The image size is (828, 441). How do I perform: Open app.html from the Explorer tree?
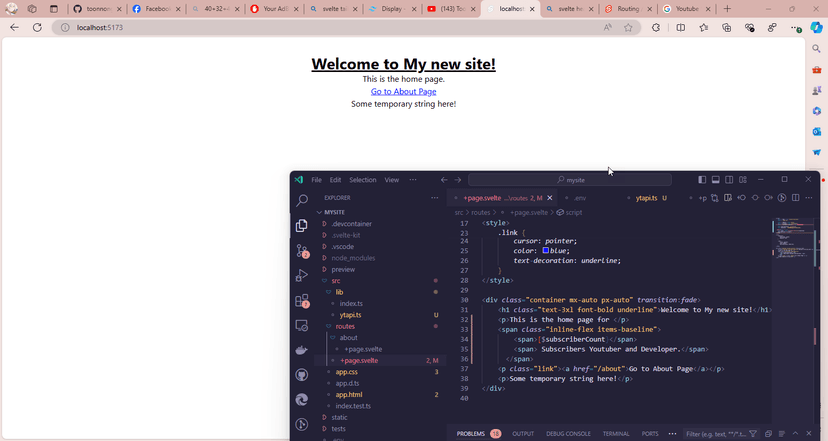click(x=349, y=395)
